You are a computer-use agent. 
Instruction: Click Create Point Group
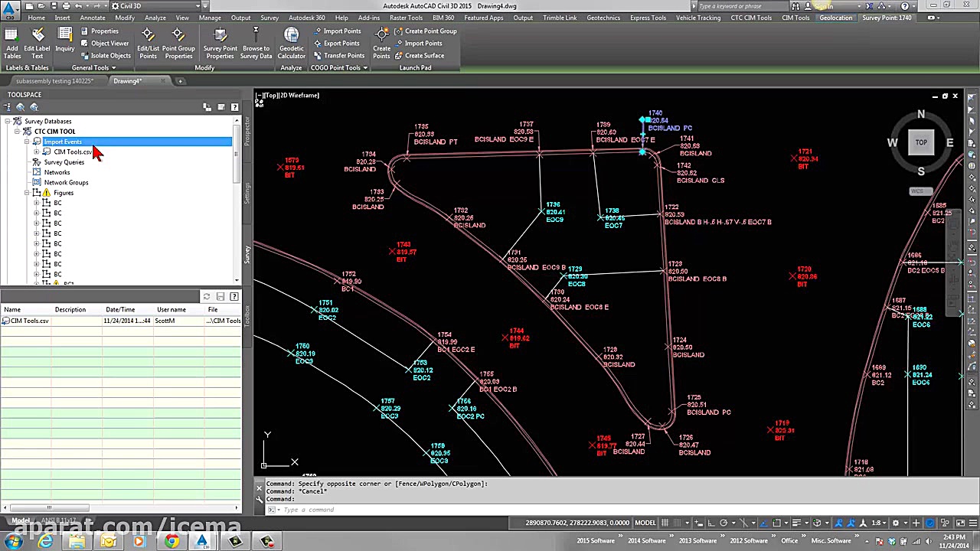(425, 31)
